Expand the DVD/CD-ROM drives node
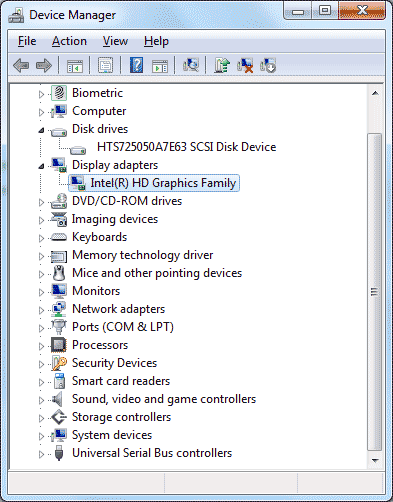Screen dimensions: 393x502 pos(41,202)
